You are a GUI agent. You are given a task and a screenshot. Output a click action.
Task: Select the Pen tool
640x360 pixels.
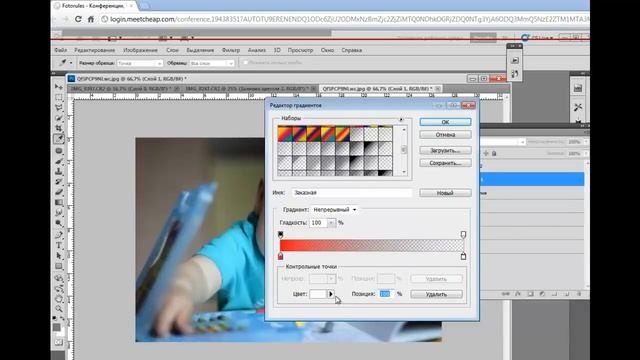(59, 235)
